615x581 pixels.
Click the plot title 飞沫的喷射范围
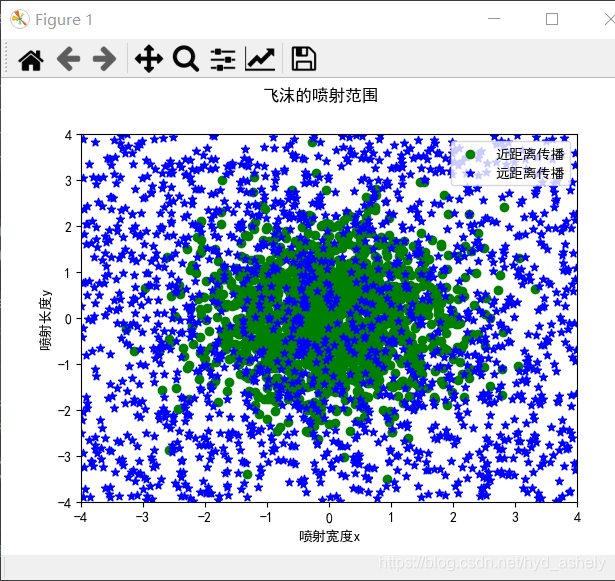321,96
